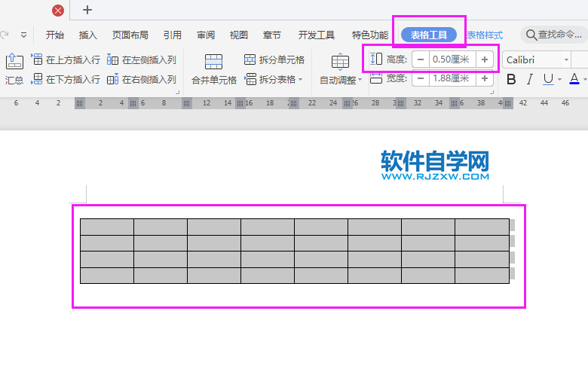
Task: Click the redo arrow icon
Action: pyautogui.click(x=4, y=35)
